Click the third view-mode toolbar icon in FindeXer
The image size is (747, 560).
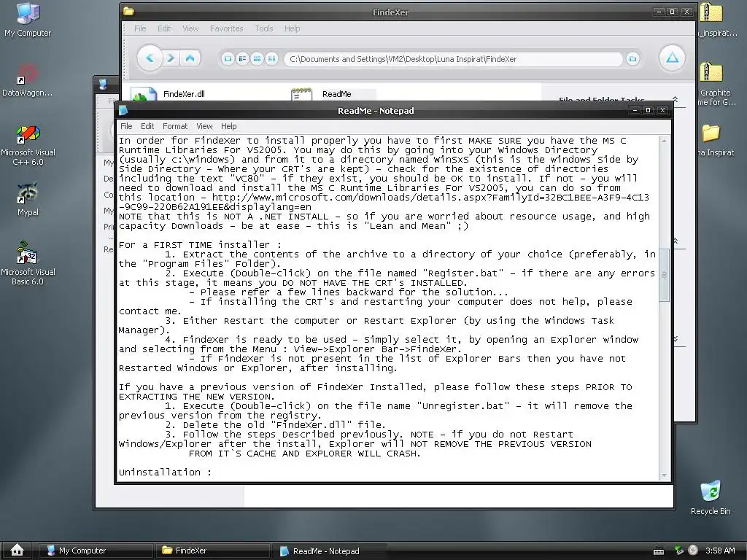(x=258, y=59)
